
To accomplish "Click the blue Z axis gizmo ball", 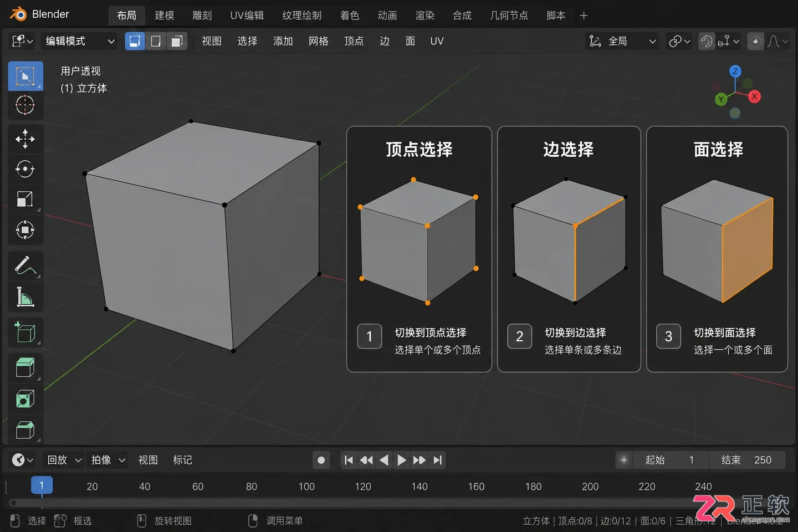I will 735,71.
